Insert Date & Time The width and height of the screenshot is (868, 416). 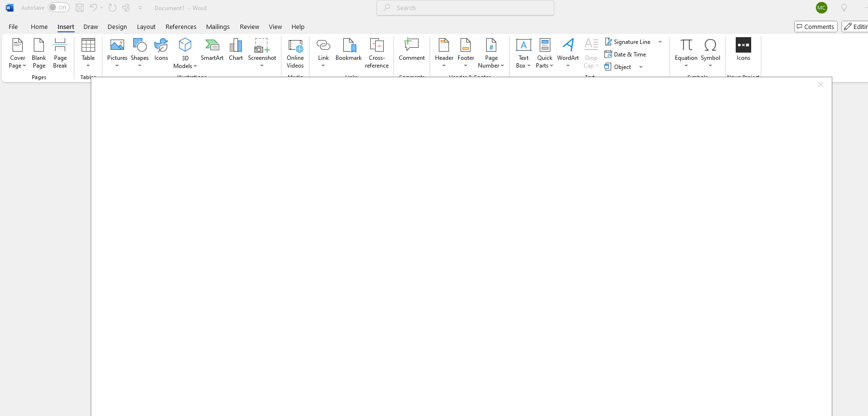click(625, 55)
